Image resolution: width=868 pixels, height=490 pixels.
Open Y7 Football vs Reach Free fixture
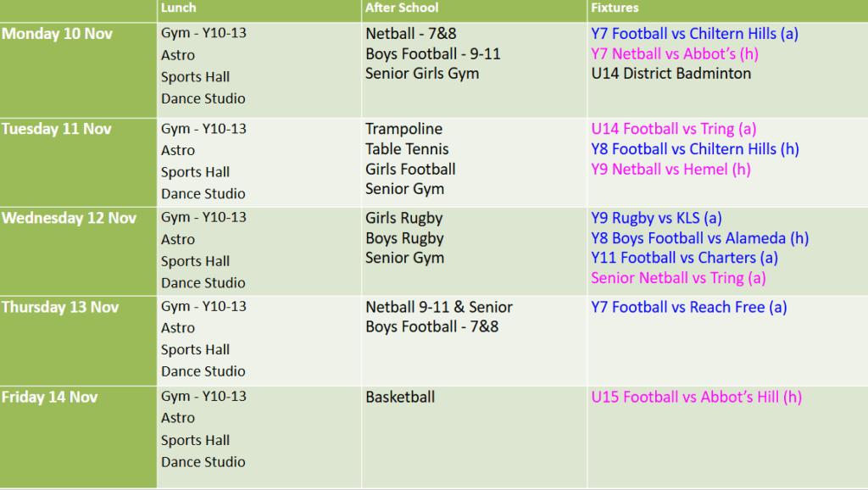(688, 307)
